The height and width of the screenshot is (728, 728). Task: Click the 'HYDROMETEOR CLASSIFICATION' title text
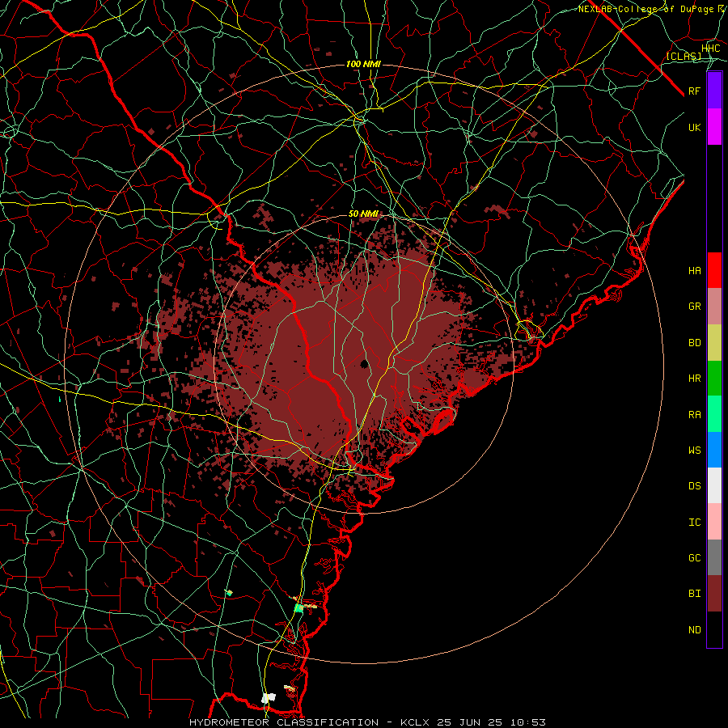tap(284, 722)
